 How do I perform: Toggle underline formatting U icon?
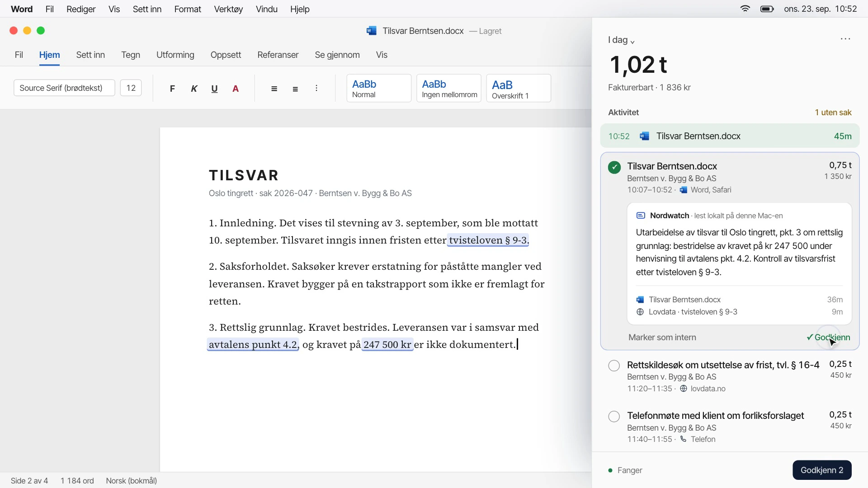point(215,89)
